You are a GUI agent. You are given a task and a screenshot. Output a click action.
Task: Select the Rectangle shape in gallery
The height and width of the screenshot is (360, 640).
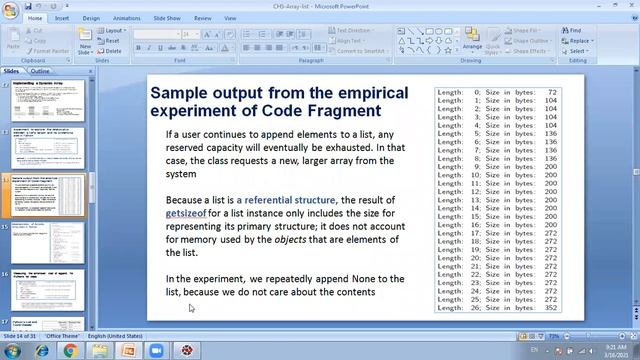[x=429, y=31]
